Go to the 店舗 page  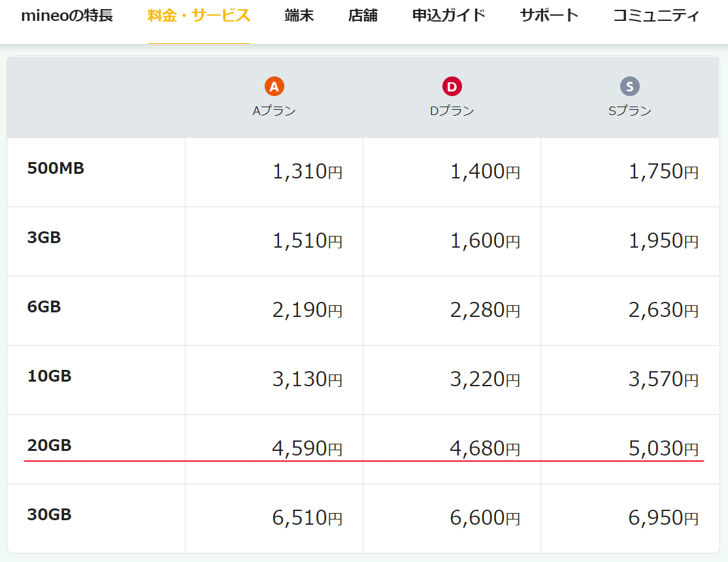click(363, 16)
